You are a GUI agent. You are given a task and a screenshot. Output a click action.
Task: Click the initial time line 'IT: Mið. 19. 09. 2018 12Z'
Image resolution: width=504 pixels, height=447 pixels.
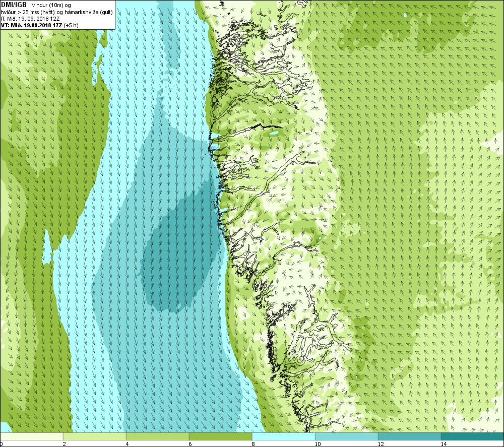point(30,19)
